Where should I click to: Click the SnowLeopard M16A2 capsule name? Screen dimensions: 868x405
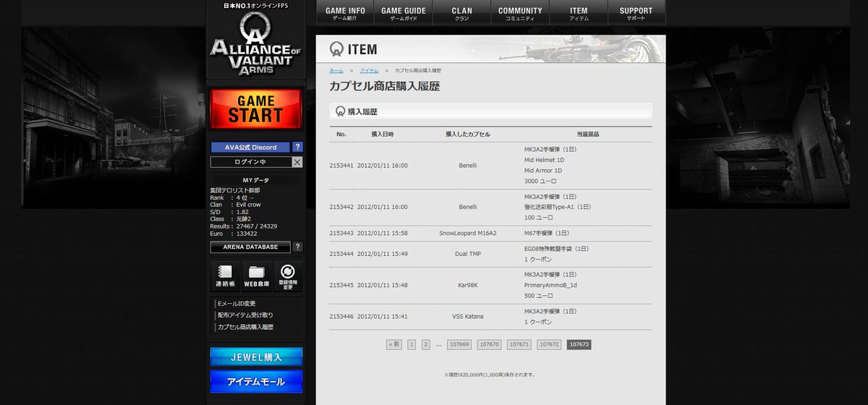coord(468,233)
